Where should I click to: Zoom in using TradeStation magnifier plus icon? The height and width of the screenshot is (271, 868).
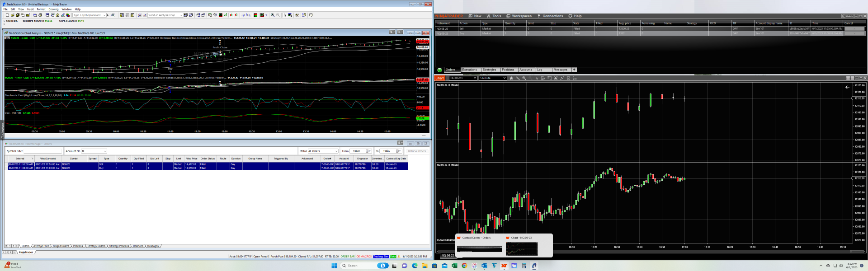coord(273,15)
